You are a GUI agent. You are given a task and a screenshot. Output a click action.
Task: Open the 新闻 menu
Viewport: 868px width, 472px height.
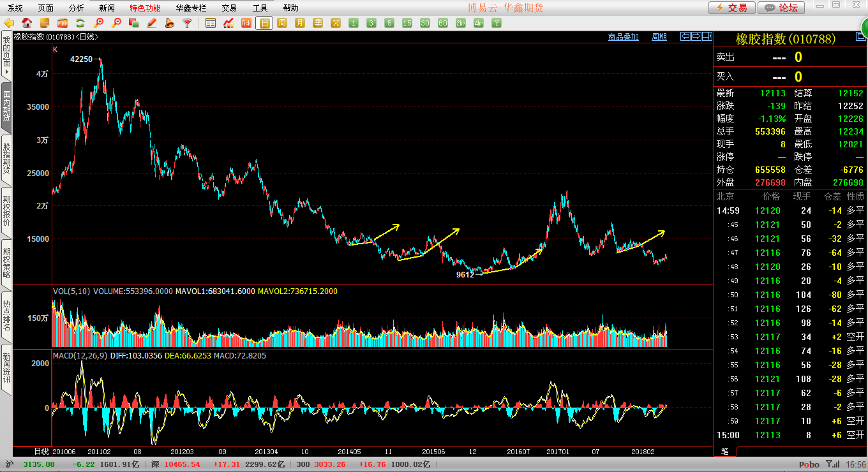pyautogui.click(x=107, y=8)
